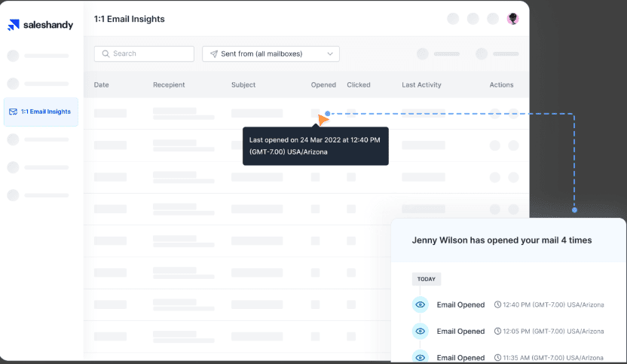Click the TODAY label in timeline
Viewport: 627px width, 364px height.
(427, 279)
